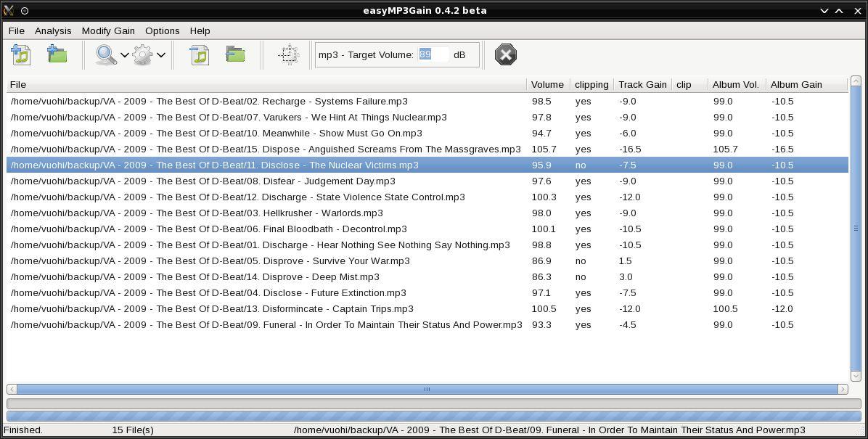Select the 12. Discharge - State Violence row
Viewport: 868px width, 439px height.
[x=427, y=197]
